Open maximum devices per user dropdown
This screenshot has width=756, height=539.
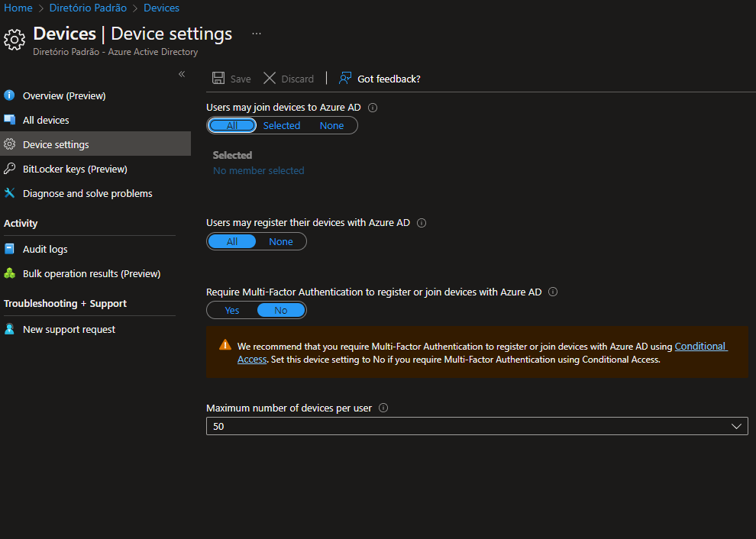coord(477,426)
